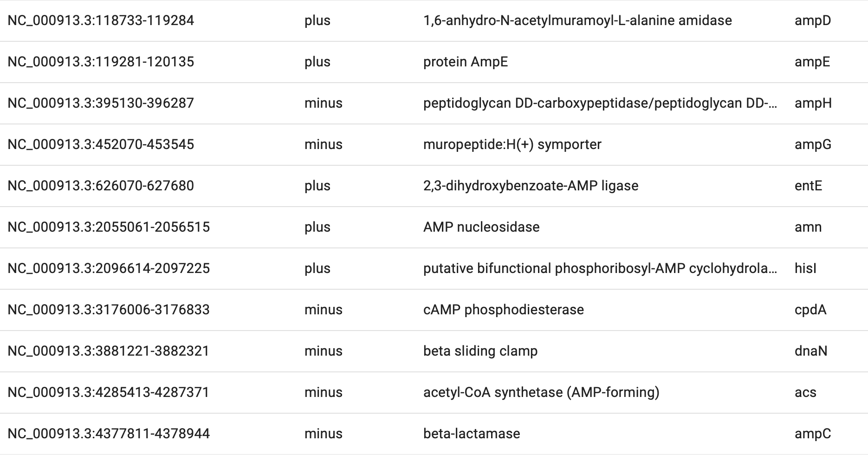Click the ampD gene name cell
The width and height of the screenshot is (868, 455).
point(812,20)
